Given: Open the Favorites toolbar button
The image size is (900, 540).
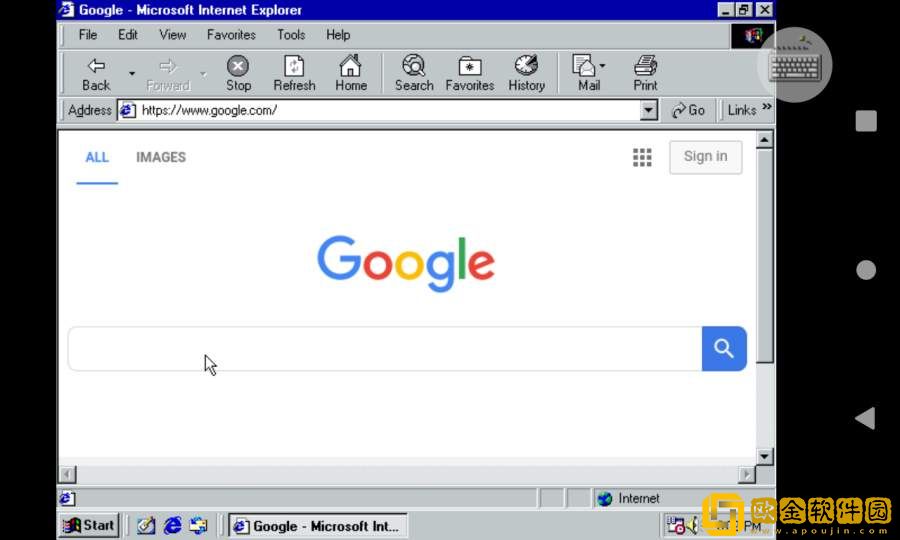Looking at the screenshot, I should [x=470, y=73].
